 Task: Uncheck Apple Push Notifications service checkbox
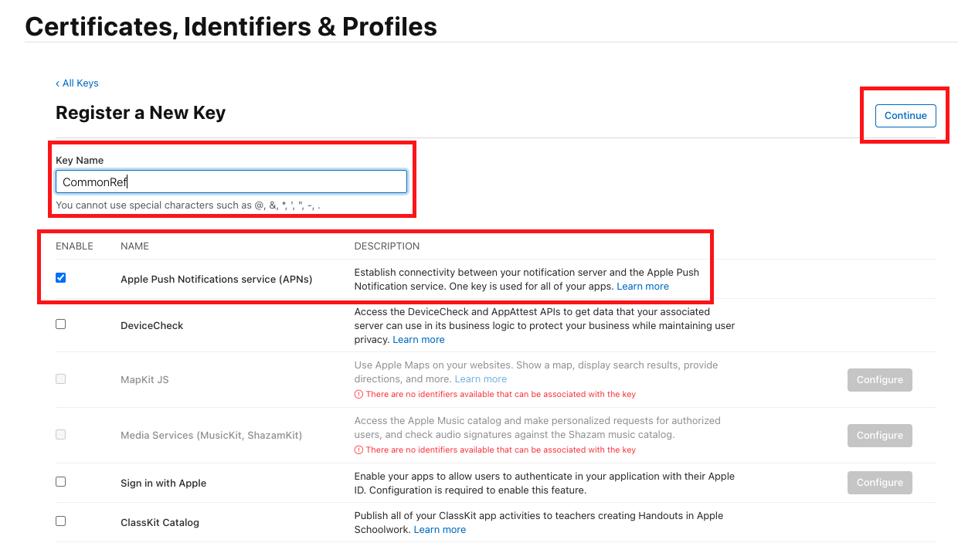click(x=61, y=278)
